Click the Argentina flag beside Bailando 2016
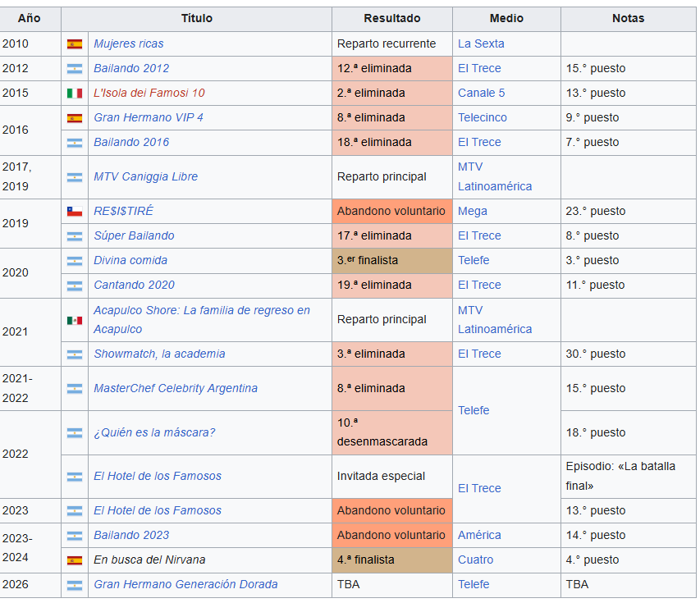Image resolution: width=700 pixels, height=603 pixels. pyautogui.click(x=75, y=143)
